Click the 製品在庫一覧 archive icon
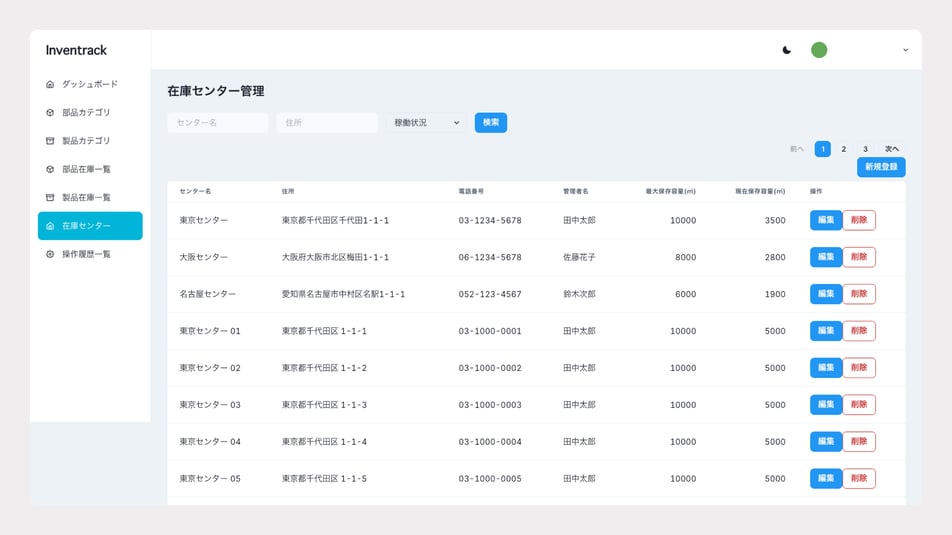The height and width of the screenshot is (535, 952). click(x=50, y=198)
